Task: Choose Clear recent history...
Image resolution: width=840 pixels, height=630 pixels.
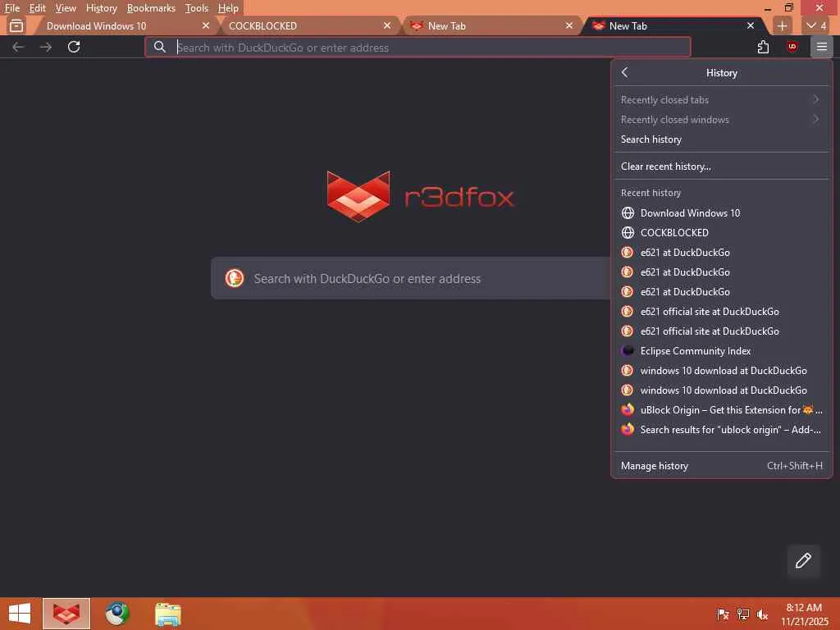Action: [x=721, y=166]
